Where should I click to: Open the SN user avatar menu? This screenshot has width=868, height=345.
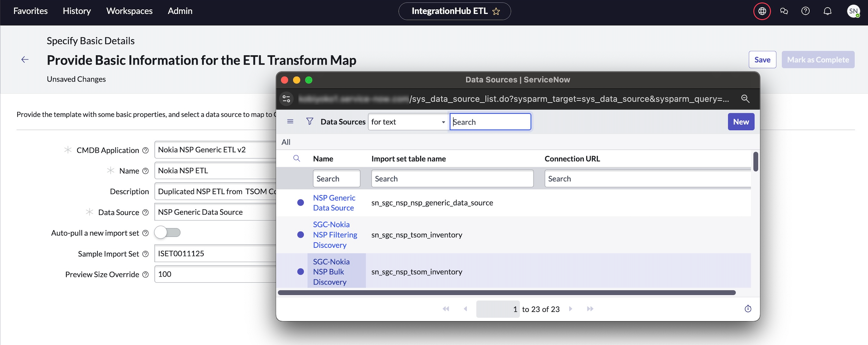click(853, 11)
